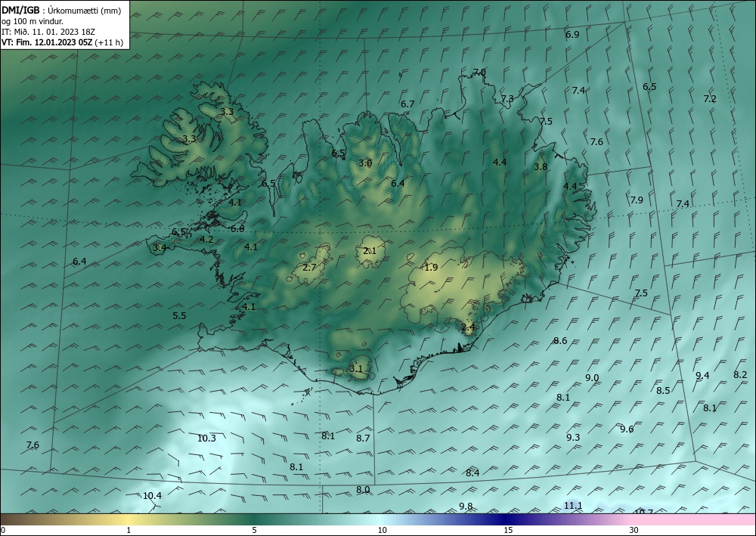Select the 6.0 value label
Viewport: 756px width, 536px height.
[x=237, y=229]
